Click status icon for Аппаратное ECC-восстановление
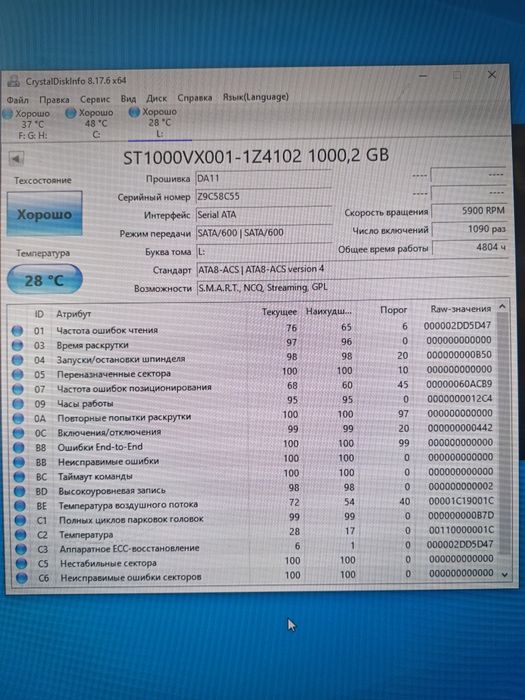The height and width of the screenshot is (700, 525). pyautogui.click(x=21, y=549)
